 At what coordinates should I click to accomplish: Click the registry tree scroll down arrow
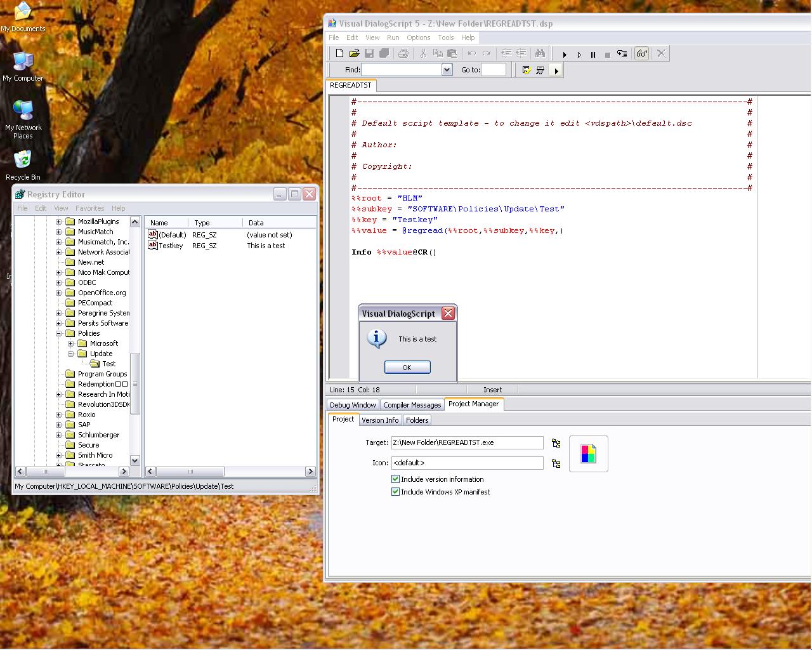[135, 460]
